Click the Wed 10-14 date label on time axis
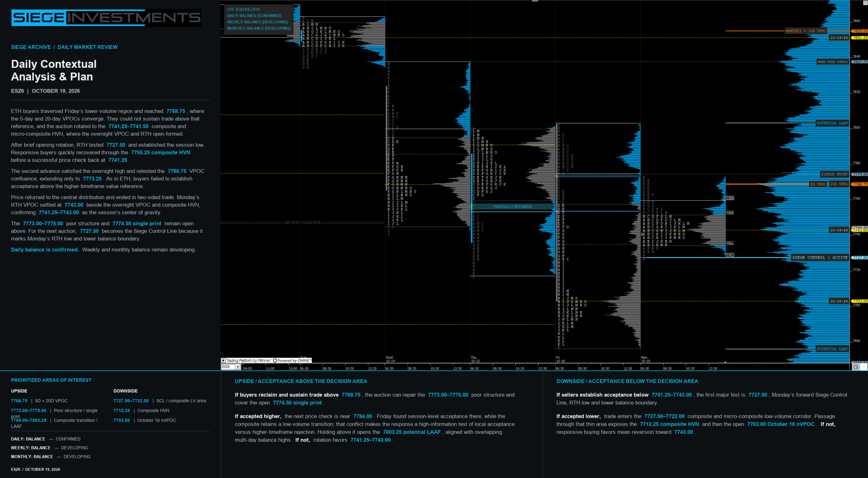Viewport: 868px width, 478px height. tap(390, 359)
